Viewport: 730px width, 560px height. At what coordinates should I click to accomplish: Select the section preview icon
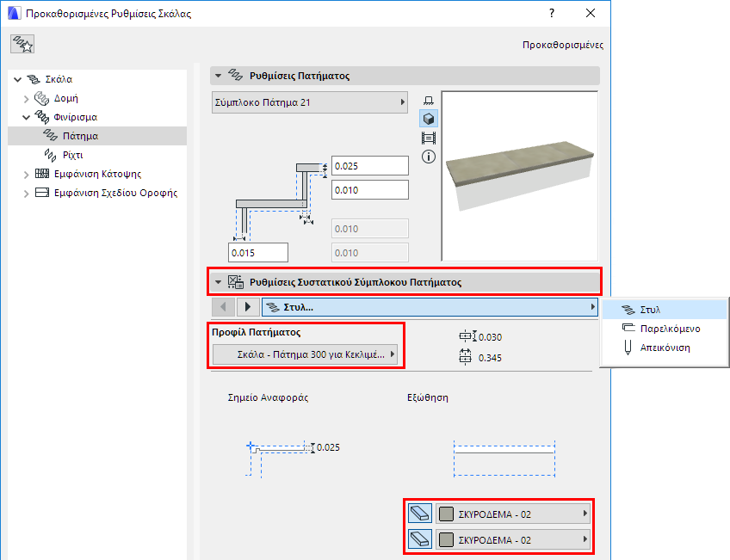(429, 138)
